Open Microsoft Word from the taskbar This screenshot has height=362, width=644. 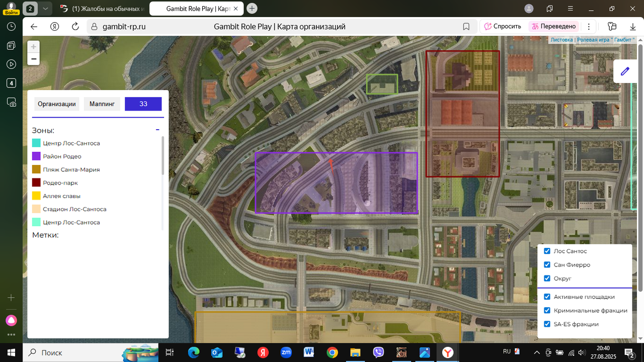[309, 352]
